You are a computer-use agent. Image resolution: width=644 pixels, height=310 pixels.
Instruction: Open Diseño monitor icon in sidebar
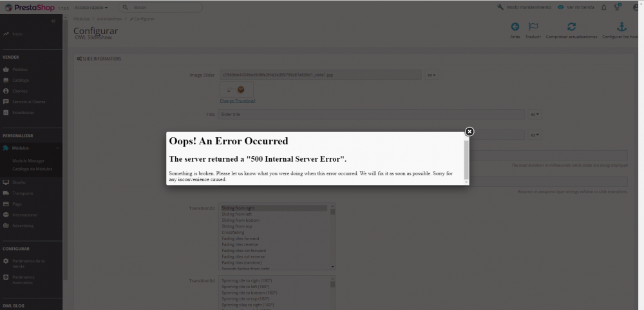6,182
